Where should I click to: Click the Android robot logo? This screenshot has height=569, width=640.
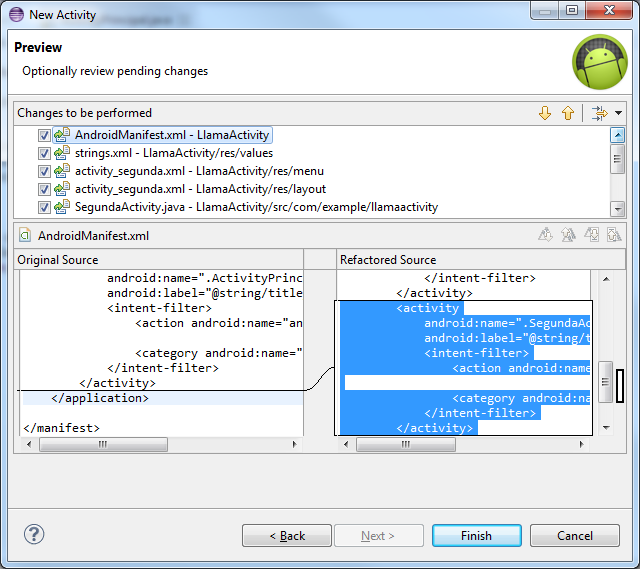click(x=598, y=62)
